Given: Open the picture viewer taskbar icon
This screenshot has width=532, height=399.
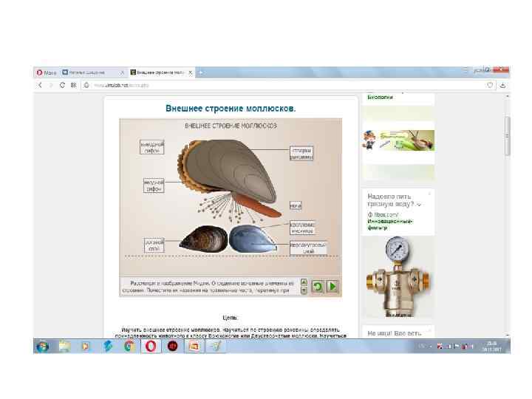Looking at the screenshot, I should (194, 346).
